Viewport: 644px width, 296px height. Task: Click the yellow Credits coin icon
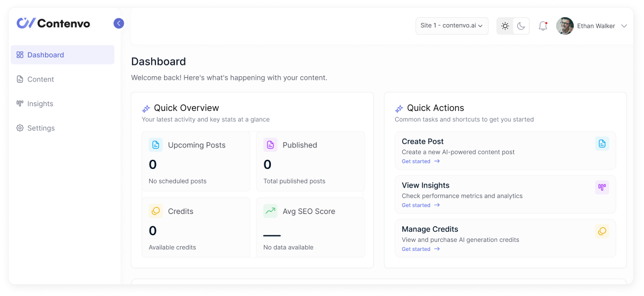click(x=156, y=211)
